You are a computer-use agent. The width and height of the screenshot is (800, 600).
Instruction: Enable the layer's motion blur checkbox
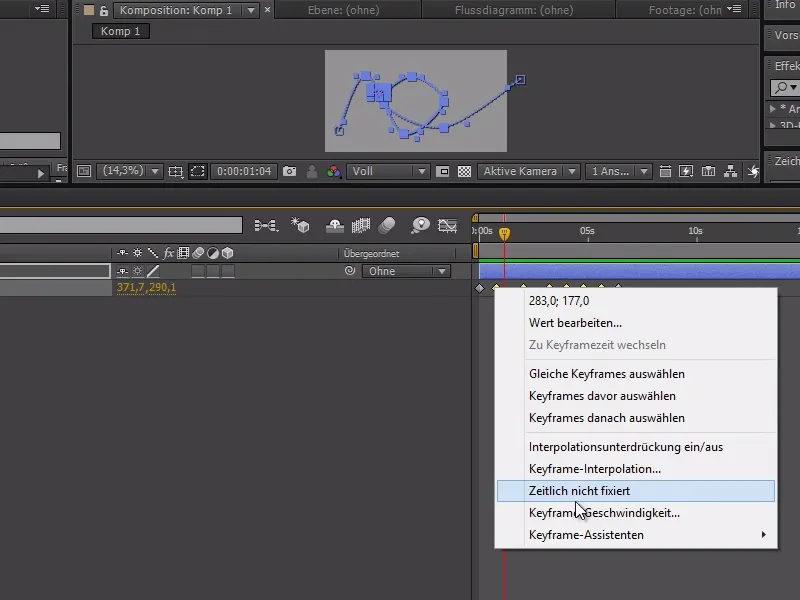coord(198,271)
